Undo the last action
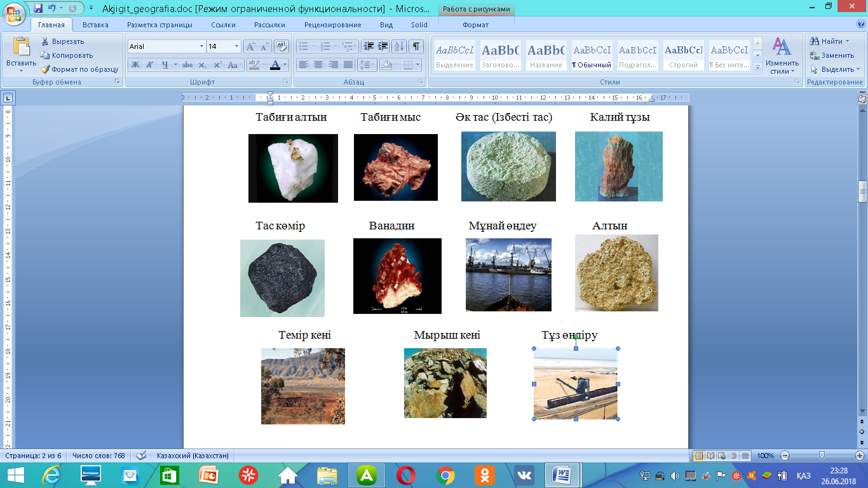The height and width of the screenshot is (488, 868). pyautogui.click(x=53, y=8)
